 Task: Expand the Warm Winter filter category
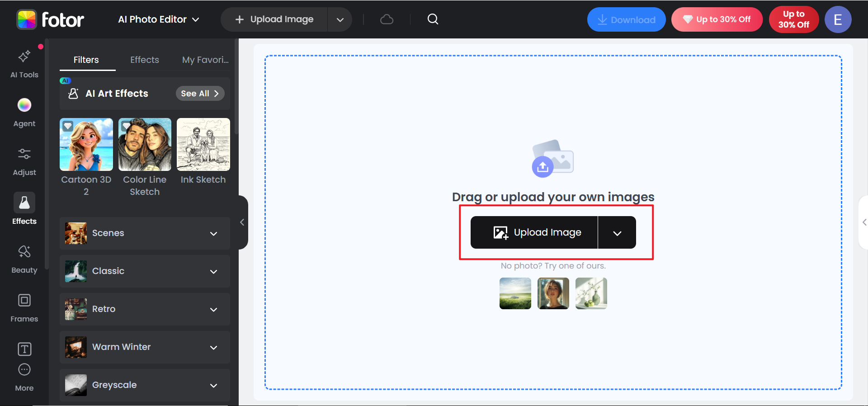(x=145, y=347)
